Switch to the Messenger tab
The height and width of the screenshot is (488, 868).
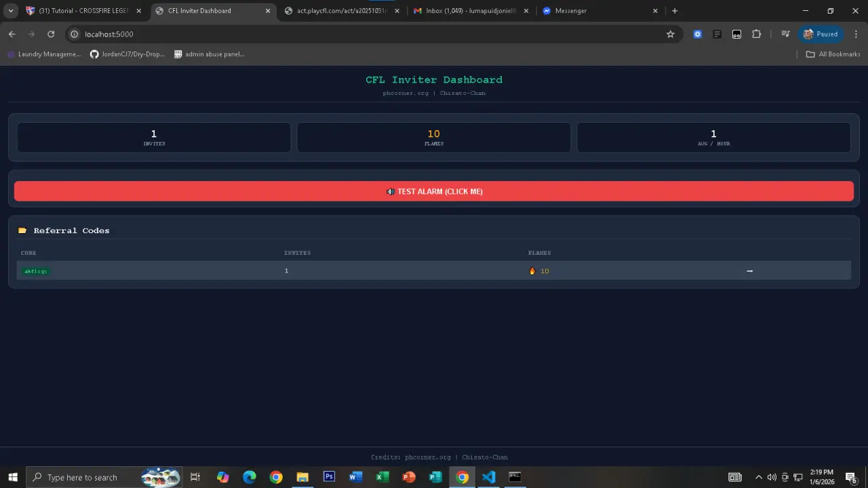pos(600,11)
